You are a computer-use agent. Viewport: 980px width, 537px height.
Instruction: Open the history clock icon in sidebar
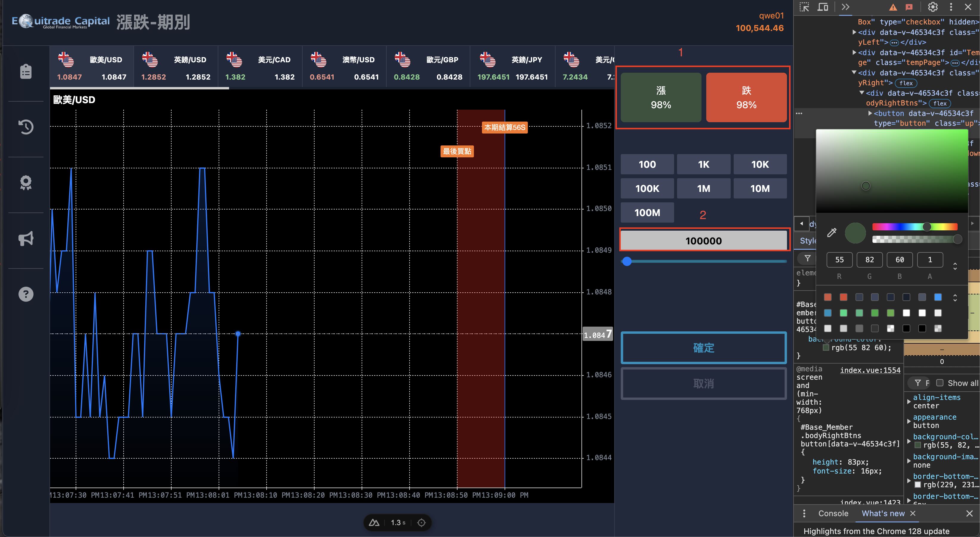26,127
